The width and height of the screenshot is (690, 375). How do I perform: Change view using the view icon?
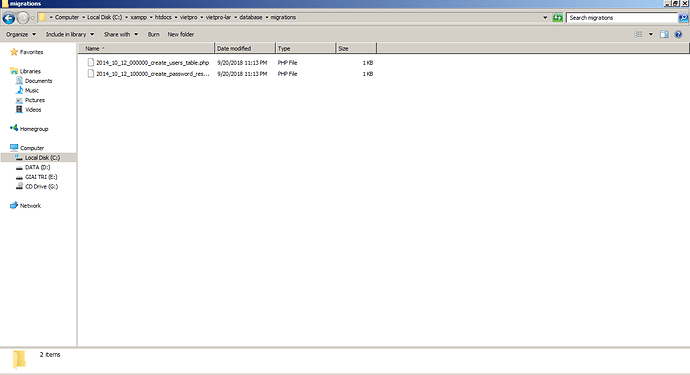coord(639,34)
